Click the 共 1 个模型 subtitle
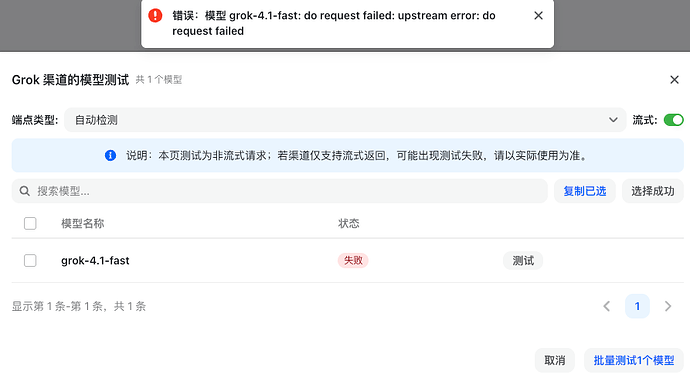Screen dimensions: 690x384 (159, 80)
